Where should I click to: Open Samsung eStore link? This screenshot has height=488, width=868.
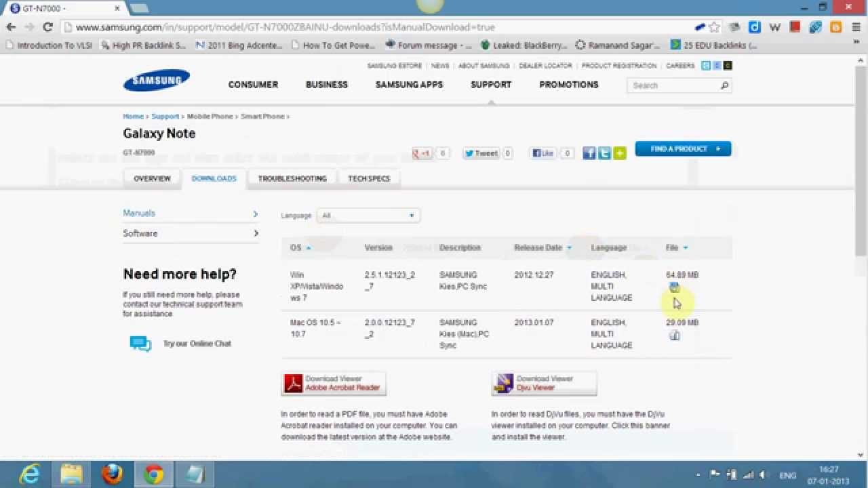pos(395,66)
